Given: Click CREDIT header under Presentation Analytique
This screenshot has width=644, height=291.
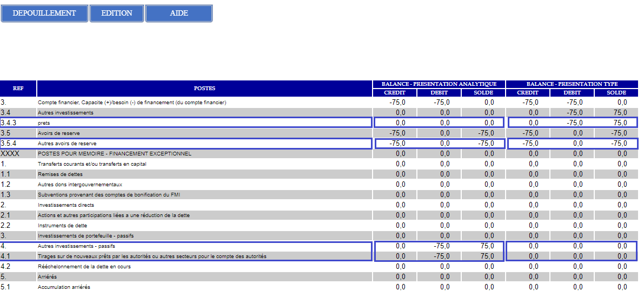Looking at the screenshot, I should click(x=394, y=93).
